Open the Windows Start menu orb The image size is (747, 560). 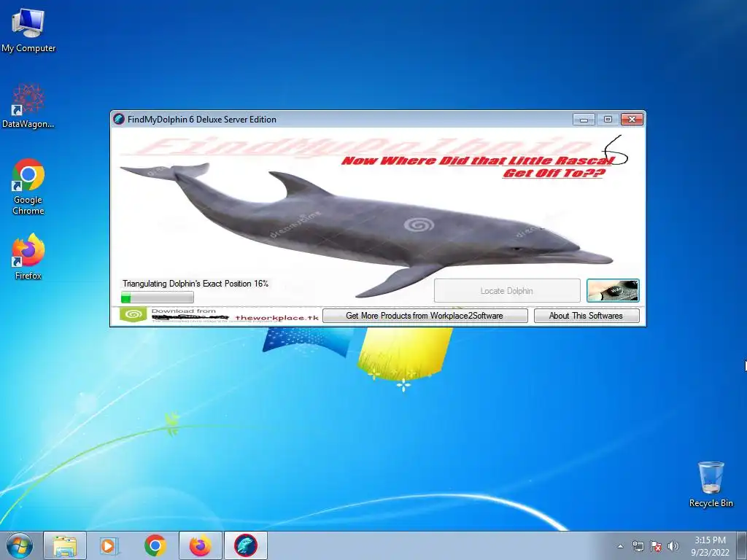20,545
